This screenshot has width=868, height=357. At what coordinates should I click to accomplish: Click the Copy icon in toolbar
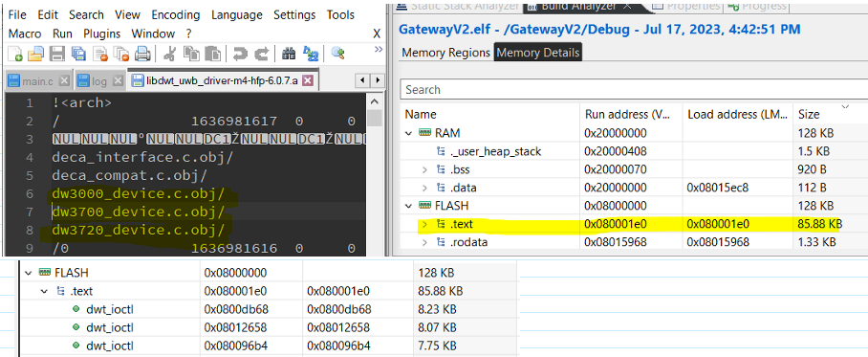[x=191, y=54]
